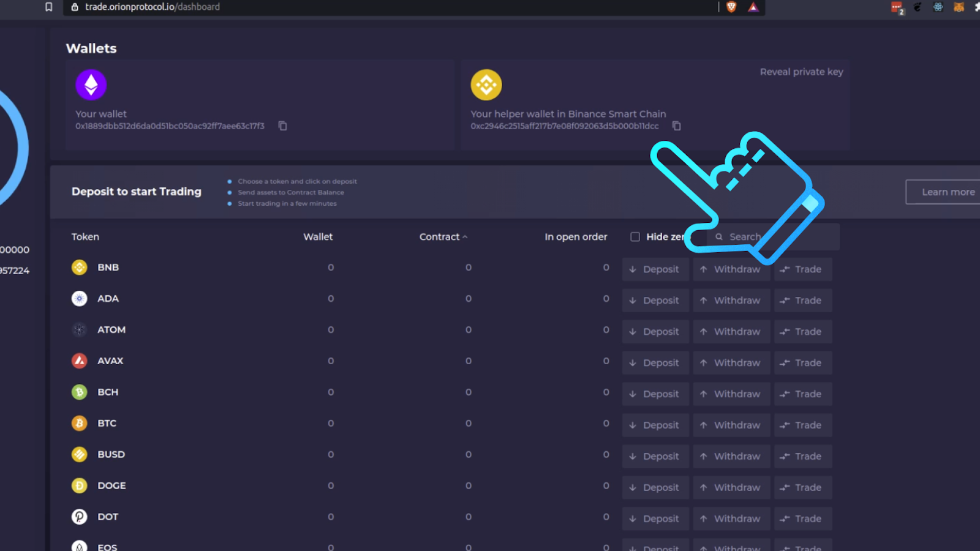Click the Learn more button
The image size is (980, 551).
943,192
